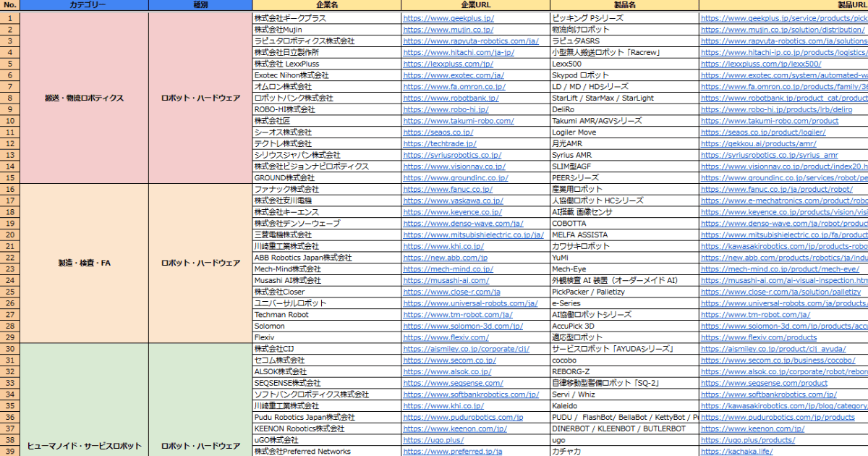Image resolution: width=868 pixels, height=456 pixels.
Task: Select the 企業URL column header
Action: (x=475, y=5)
